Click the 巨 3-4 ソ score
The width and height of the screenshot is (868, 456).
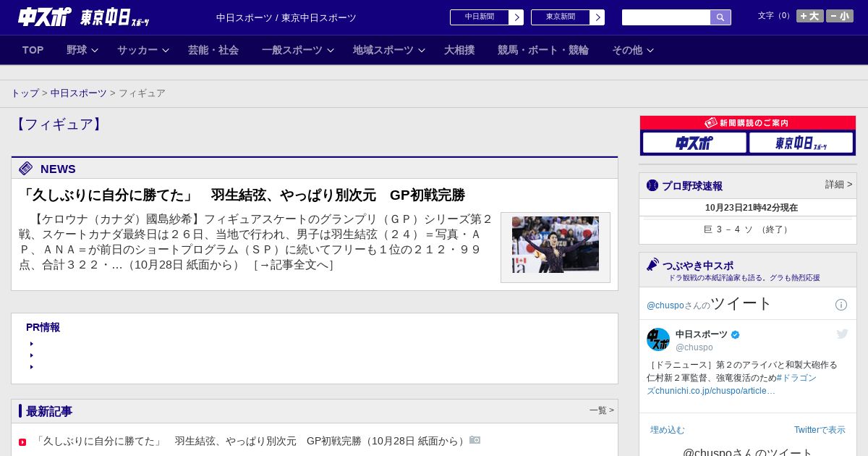[x=747, y=229]
